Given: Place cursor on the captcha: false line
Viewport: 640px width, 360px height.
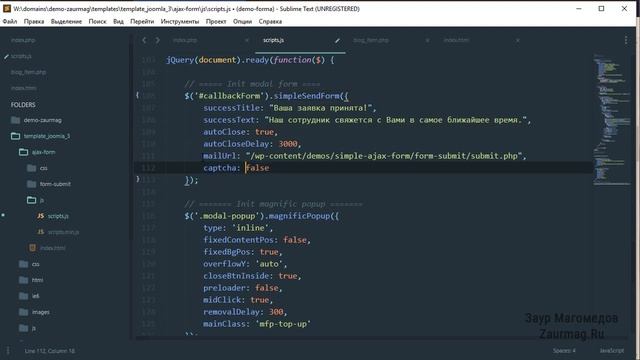Looking at the screenshot, I should 364,168.
